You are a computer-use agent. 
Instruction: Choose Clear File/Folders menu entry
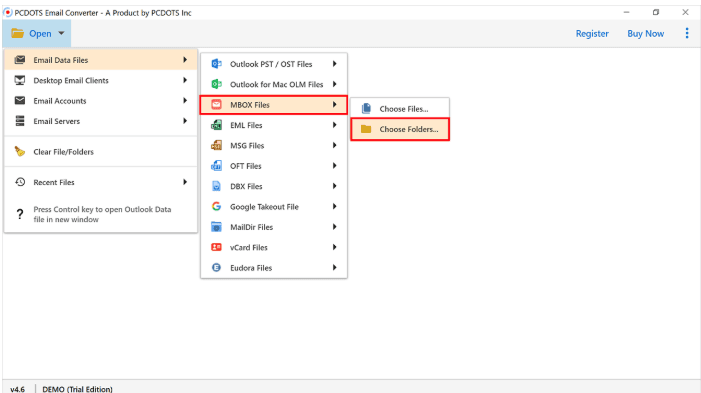(101, 152)
